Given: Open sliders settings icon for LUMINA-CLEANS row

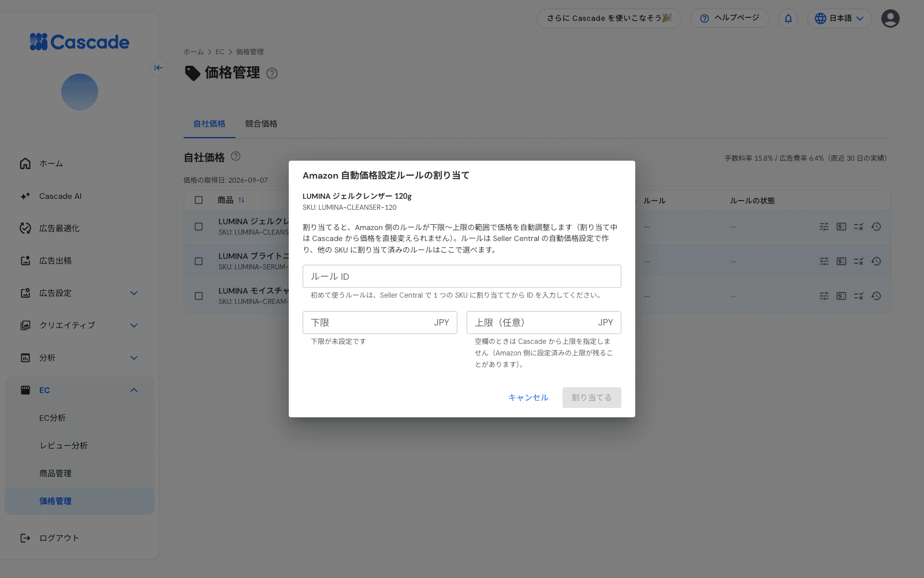Looking at the screenshot, I should pyautogui.click(x=824, y=227).
